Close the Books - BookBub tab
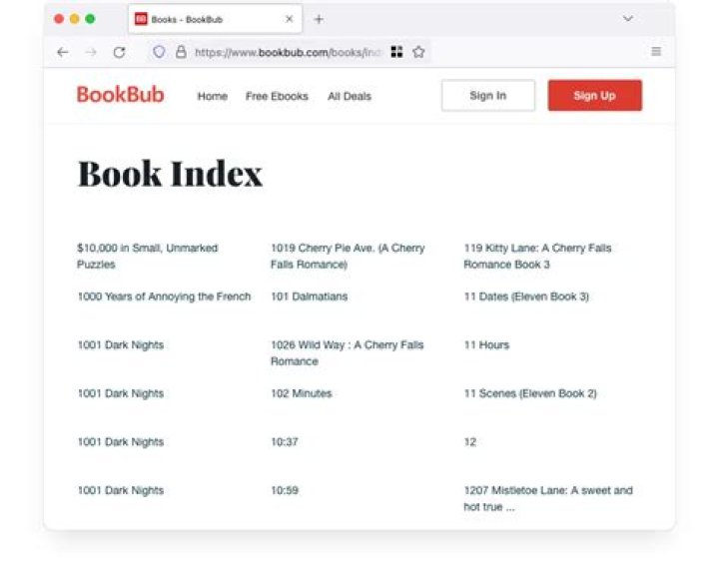The image size is (719, 588). tap(290, 19)
